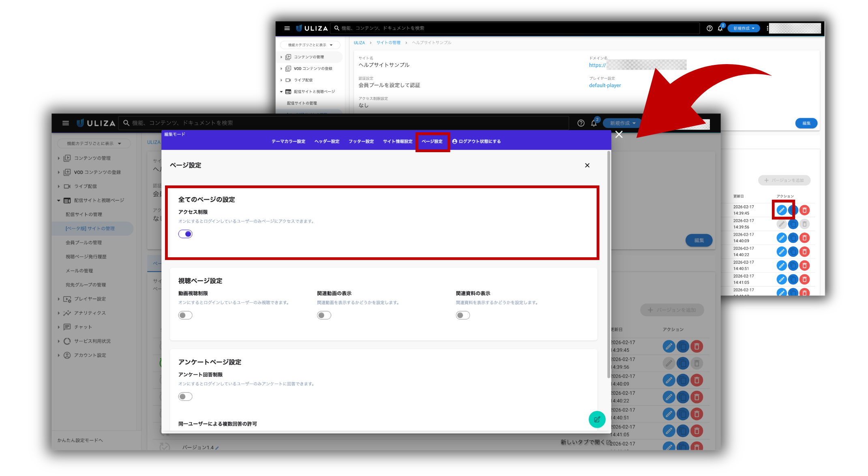Click blue copy icon for 14:40:22 row
Image resolution: width=868 pixels, height=476 pixels.
click(x=682, y=397)
